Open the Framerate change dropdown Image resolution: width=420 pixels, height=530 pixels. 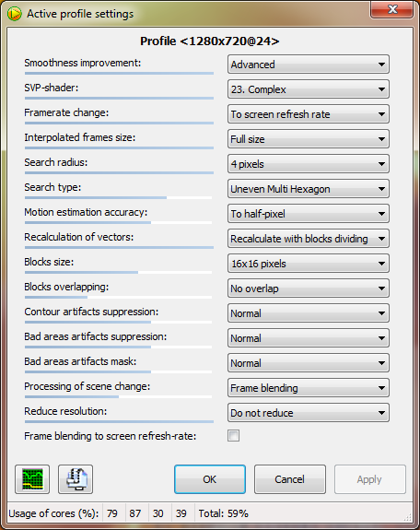(309, 114)
